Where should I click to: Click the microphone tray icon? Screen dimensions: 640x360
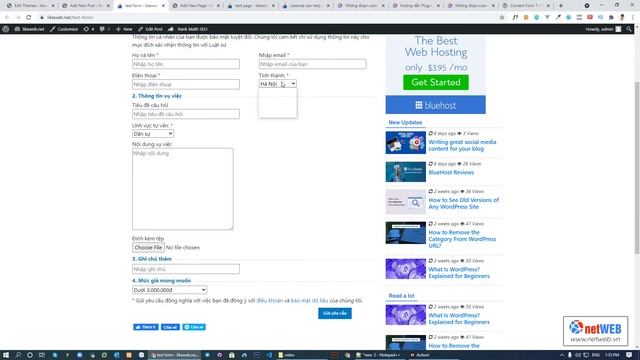[x=569, y=355]
